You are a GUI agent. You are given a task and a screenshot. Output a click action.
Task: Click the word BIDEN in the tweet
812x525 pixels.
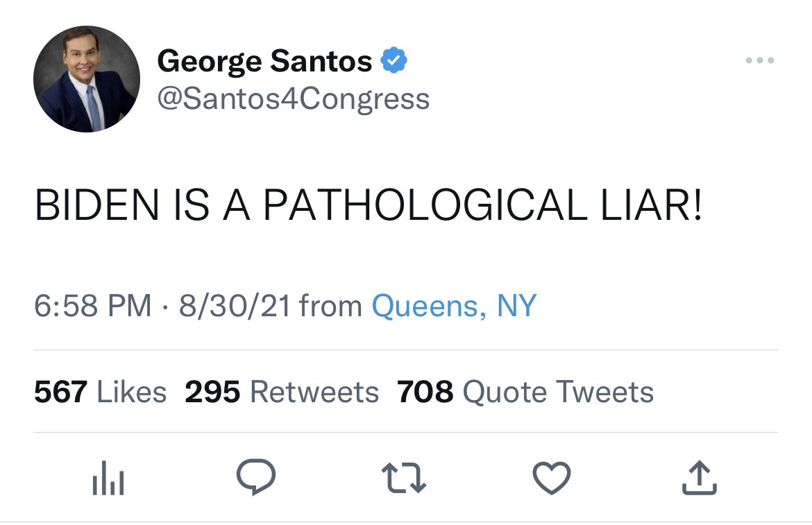tap(97, 205)
